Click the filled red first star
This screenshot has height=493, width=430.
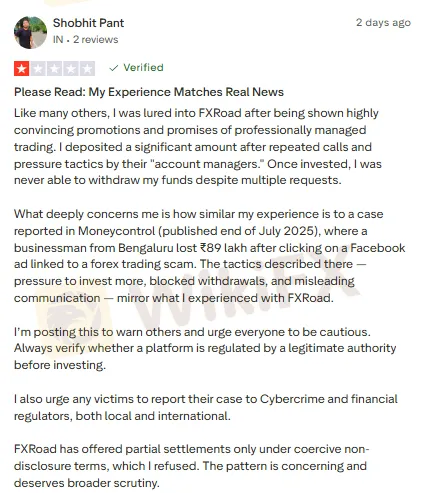(x=22, y=69)
